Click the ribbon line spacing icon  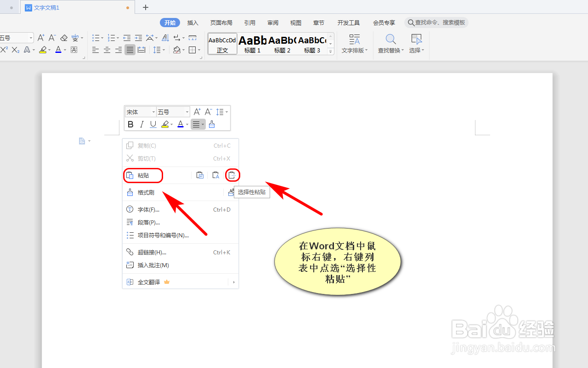pos(157,50)
